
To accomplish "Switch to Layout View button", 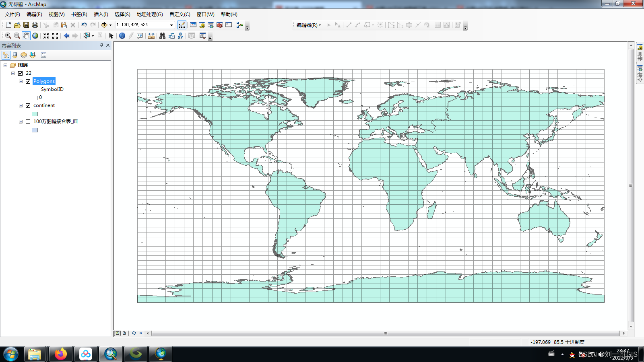I will 124,333.
